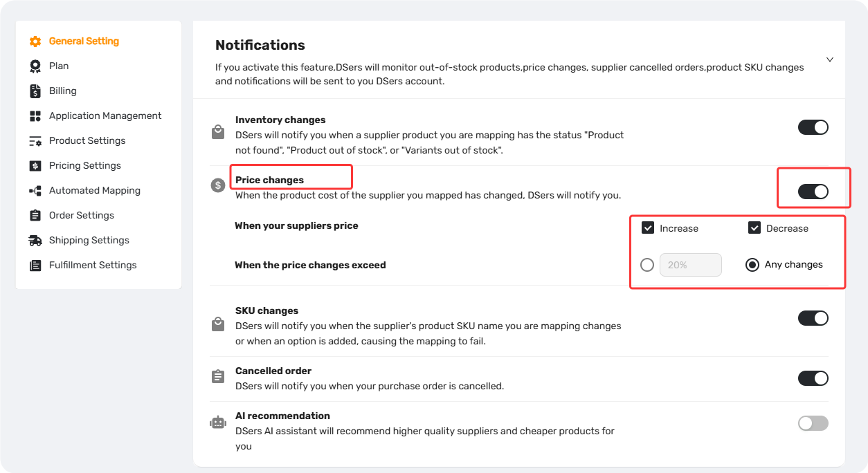Click 'When the price changes exceed' label
Viewport: 868px width, 473px height.
click(x=310, y=265)
